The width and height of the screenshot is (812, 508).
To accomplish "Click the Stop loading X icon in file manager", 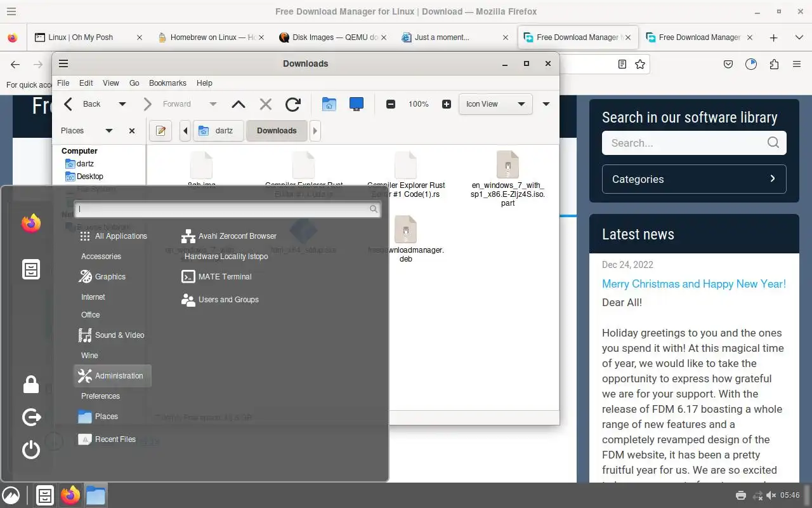I will 266,104.
